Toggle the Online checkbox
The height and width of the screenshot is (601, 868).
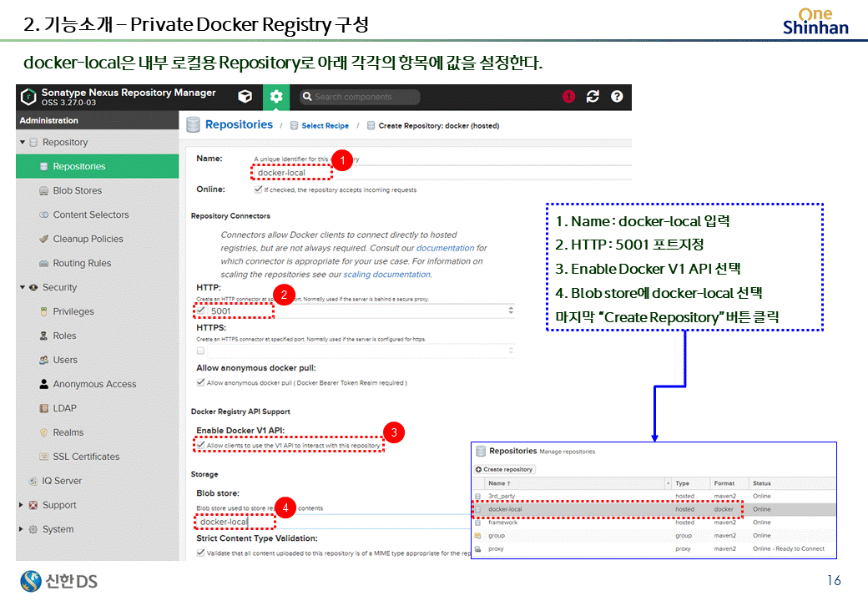click(258, 189)
